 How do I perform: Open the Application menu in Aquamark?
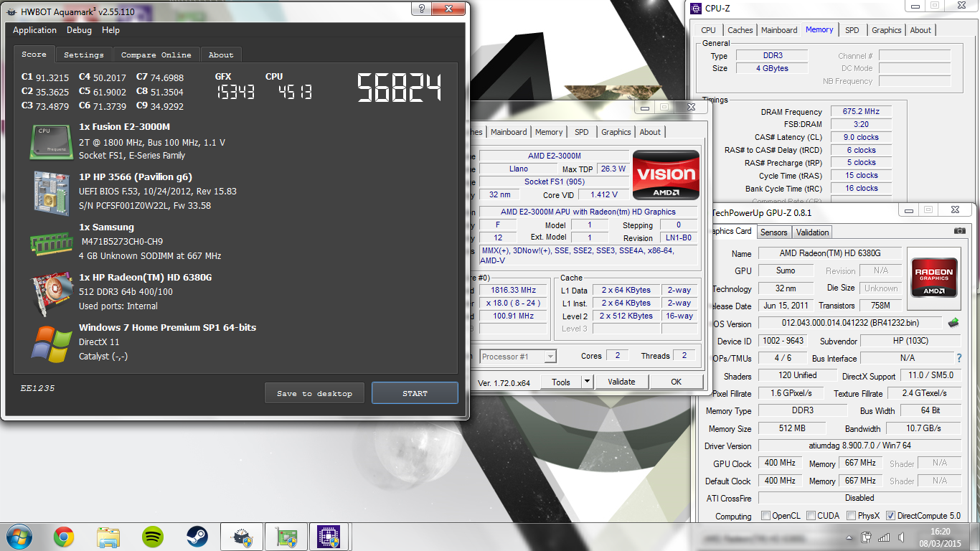(x=34, y=30)
